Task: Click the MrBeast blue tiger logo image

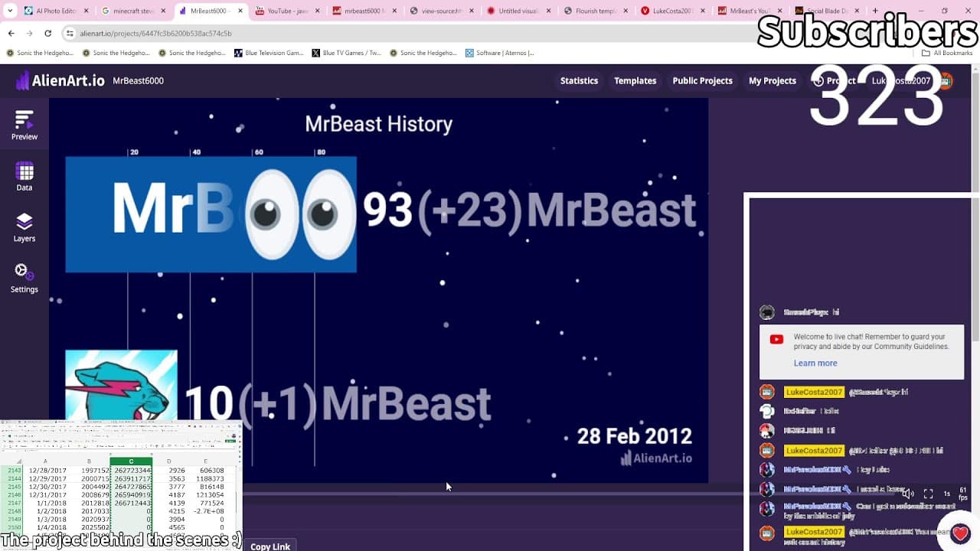Action: pyautogui.click(x=121, y=385)
